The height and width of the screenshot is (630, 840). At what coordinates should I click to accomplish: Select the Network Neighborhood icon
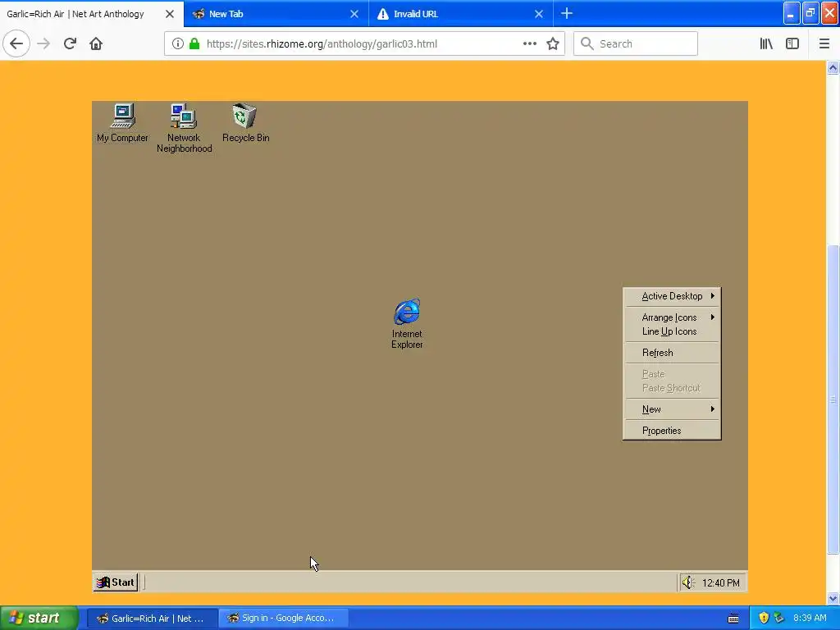(x=184, y=128)
